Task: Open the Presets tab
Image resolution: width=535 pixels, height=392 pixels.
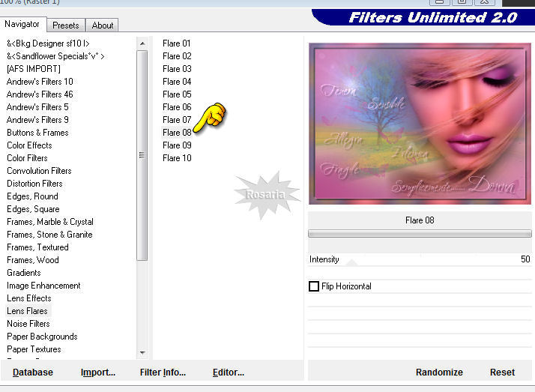Action: (x=65, y=25)
